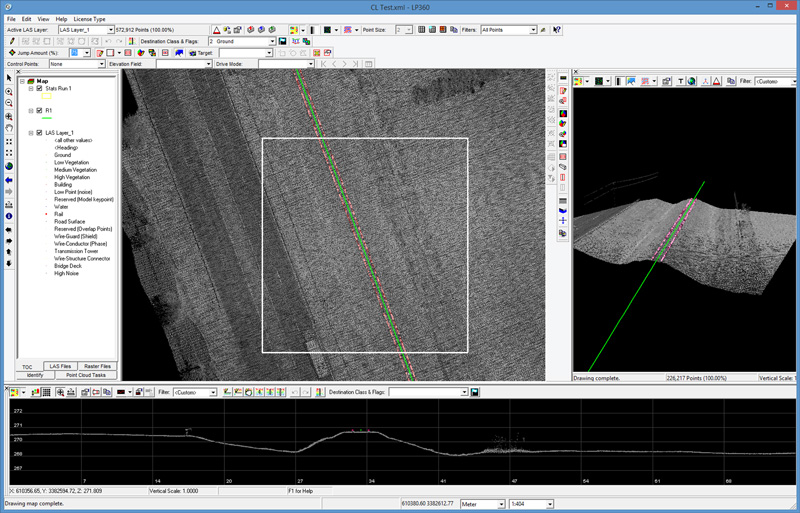
Task: Collapse the Stats Run 1 tree node
Action: (x=31, y=88)
